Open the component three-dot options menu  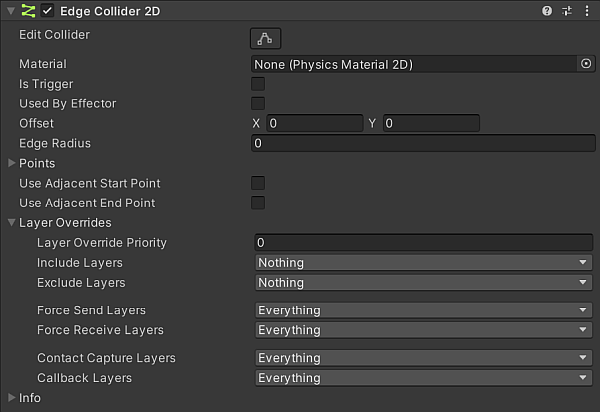coord(587,10)
